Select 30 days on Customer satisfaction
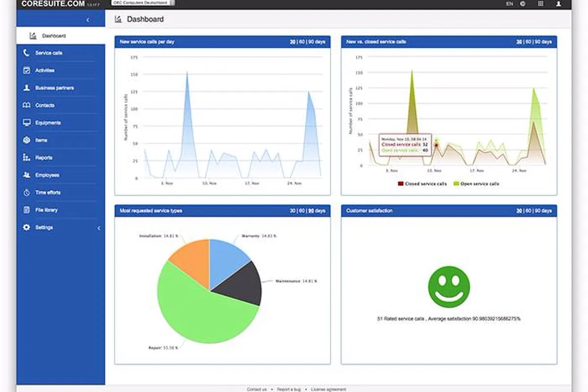 tap(519, 211)
